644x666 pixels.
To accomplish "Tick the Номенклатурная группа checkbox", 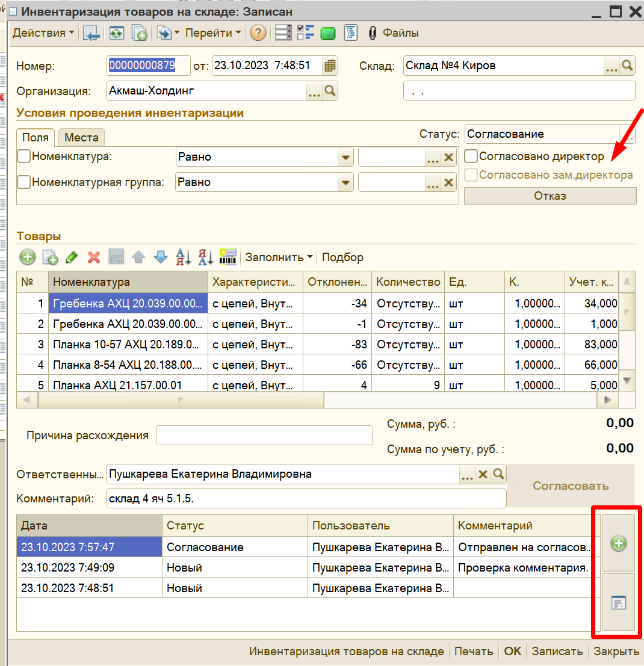I will click(x=24, y=182).
